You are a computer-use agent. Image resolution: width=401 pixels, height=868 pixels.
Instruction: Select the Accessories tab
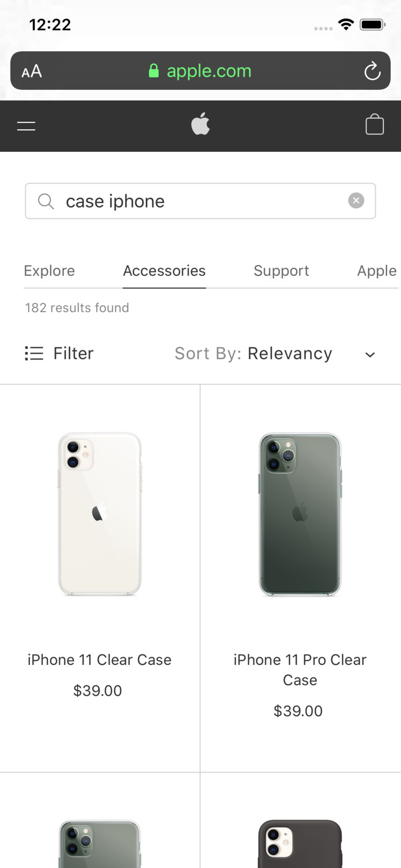(164, 271)
